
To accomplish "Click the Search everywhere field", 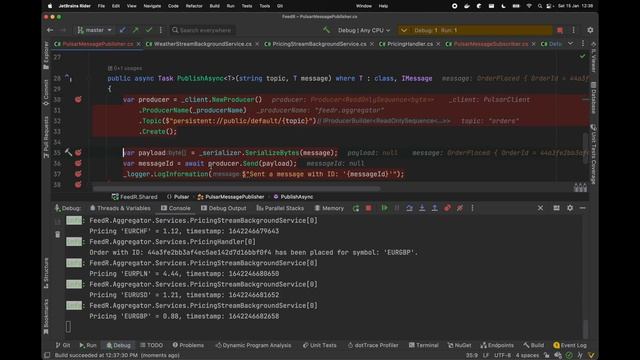I will 202,30.
